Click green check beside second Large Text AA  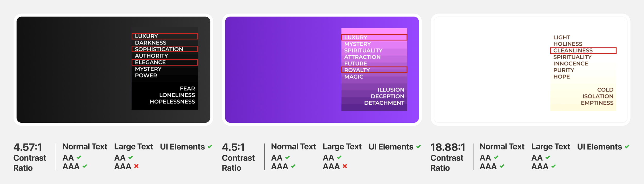tap(339, 157)
